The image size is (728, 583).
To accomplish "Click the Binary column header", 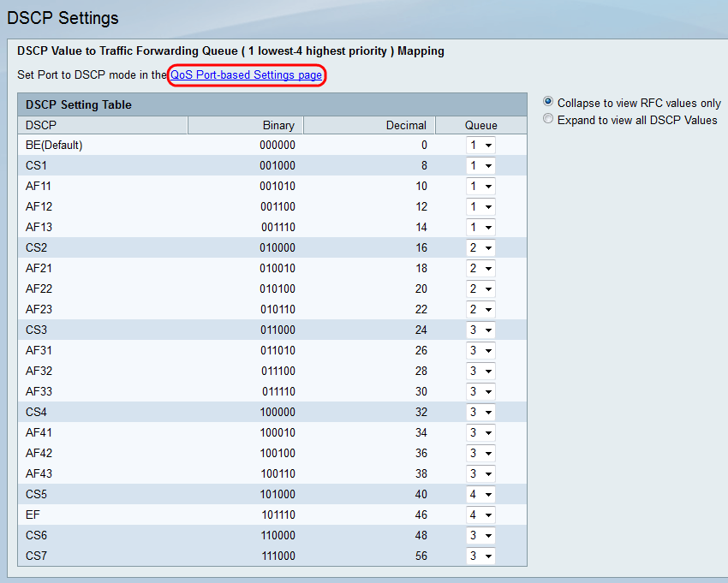I will point(246,125).
